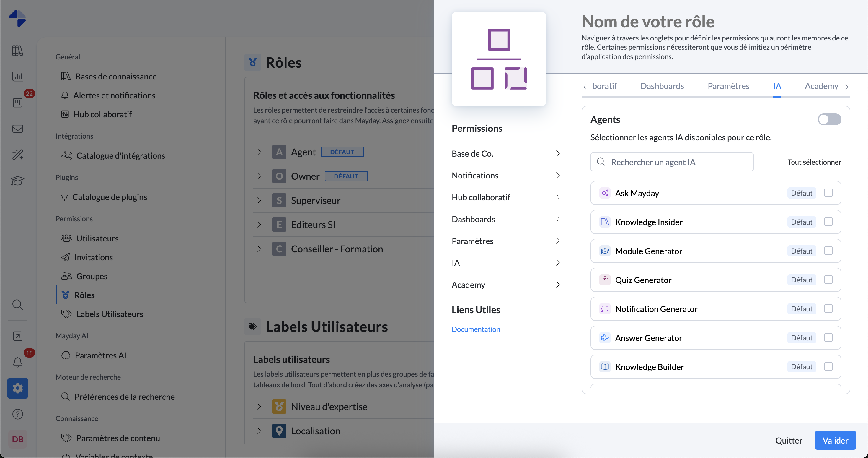Open the knowledge base books icon in sidebar
Screen dimensions: 868x458
point(17,51)
